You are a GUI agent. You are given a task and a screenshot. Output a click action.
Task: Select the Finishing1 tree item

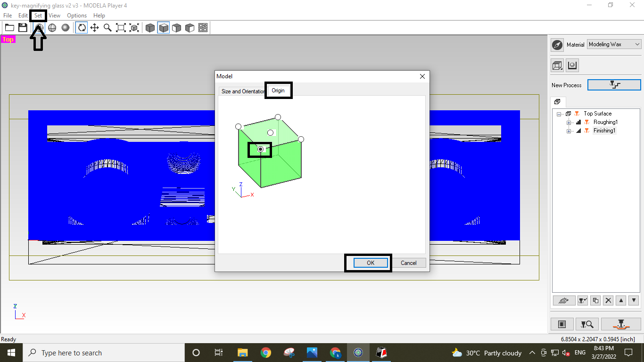pyautogui.click(x=604, y=131)
